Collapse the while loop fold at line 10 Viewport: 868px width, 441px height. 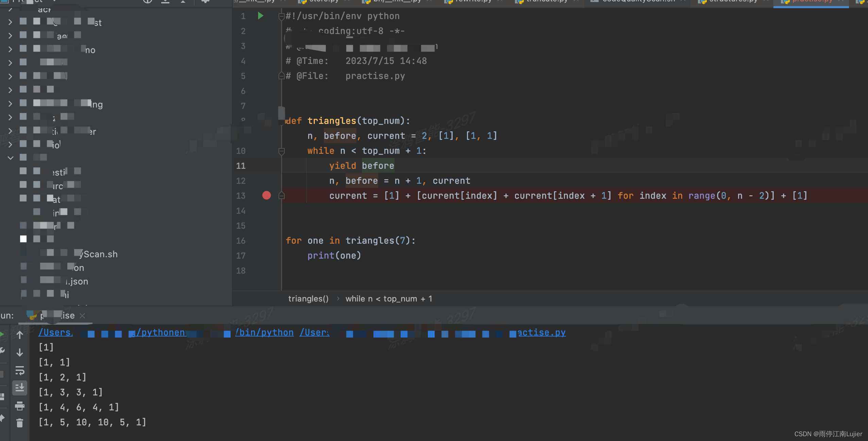coord(281,151)
